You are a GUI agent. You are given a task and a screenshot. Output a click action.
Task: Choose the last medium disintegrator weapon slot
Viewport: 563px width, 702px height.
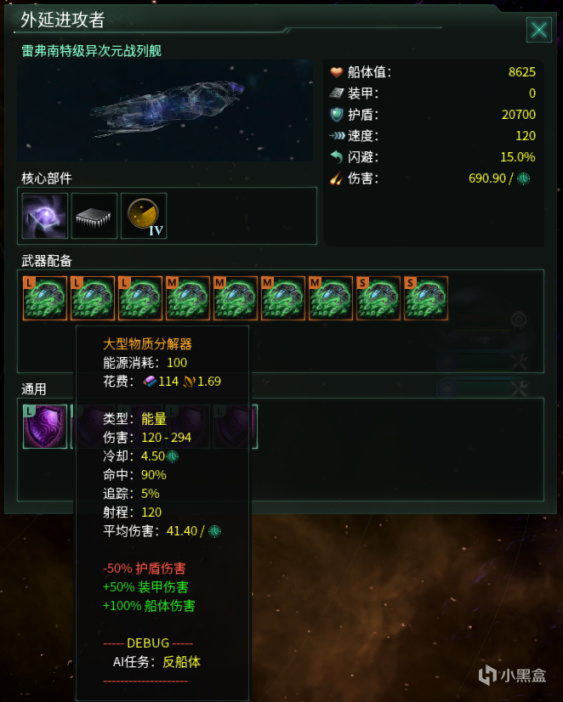(x=331, y=298)
